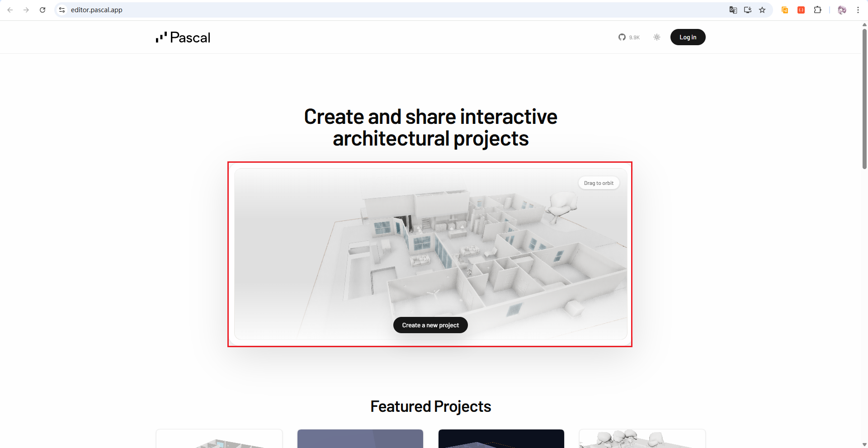Open the purple featured project thumbnail
The width and height of the screenshot is (868, 448).
(360, 439)
